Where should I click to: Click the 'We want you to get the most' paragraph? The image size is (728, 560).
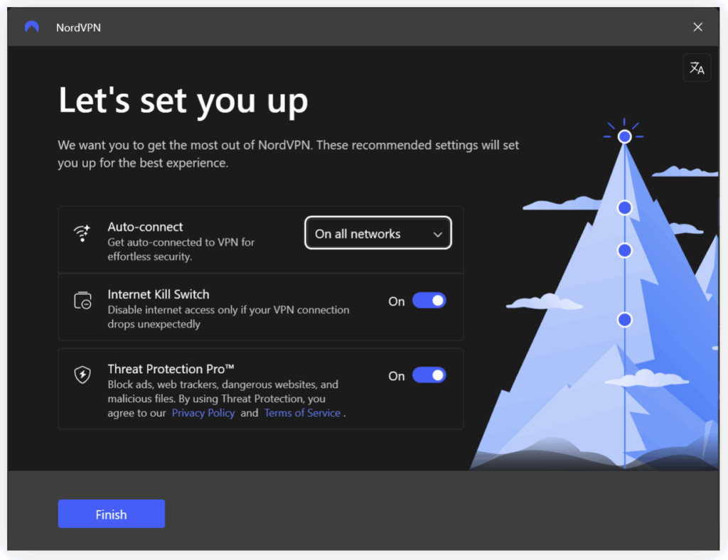pyautogui.click(x=289, y=154)
